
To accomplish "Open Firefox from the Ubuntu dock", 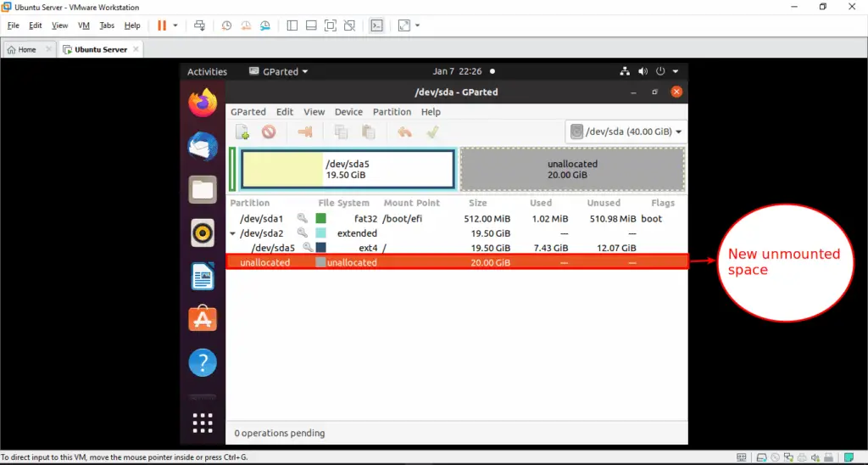I will pos(203,103).
